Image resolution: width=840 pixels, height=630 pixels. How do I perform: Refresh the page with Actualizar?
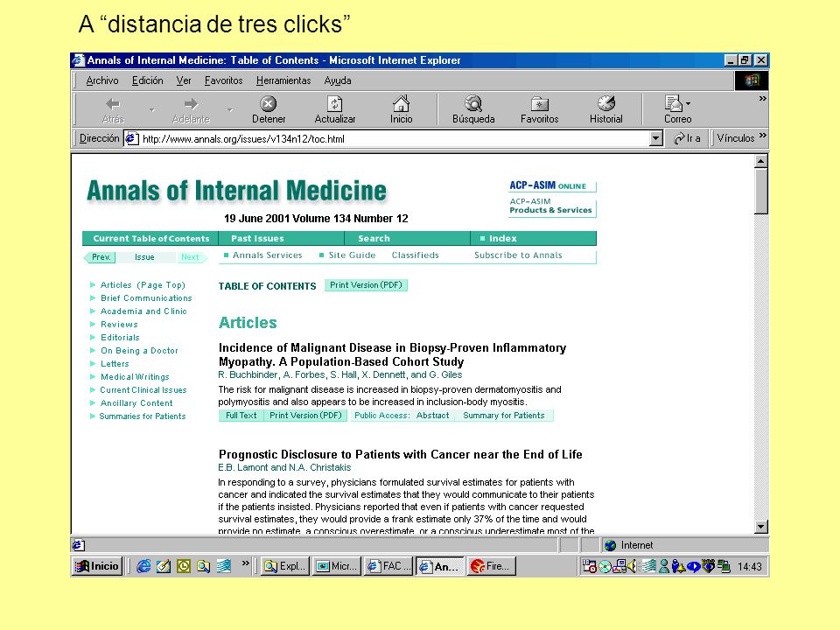pyautogui.click(x=335, y=110)
